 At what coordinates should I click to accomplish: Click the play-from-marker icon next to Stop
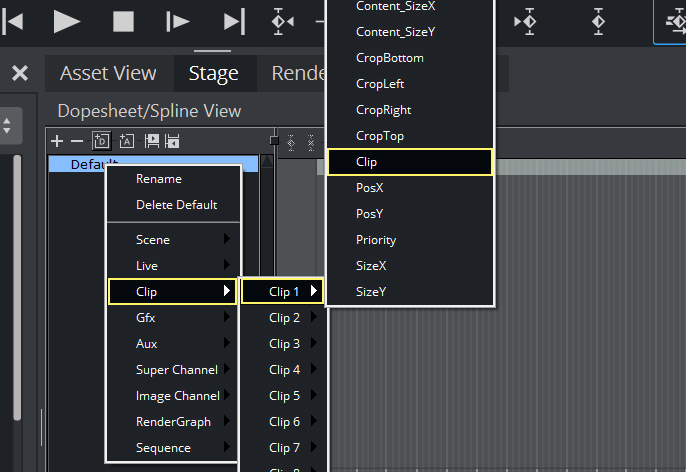pyautogui.click(x=178, y=20)
